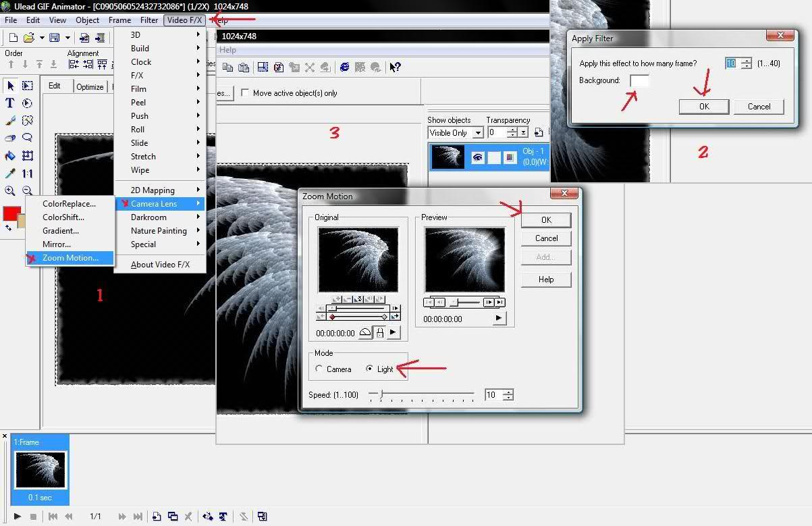Click the Add Banner Text icon
The height and width of the screenshot is (526, 812).
[x=223, y=517]
